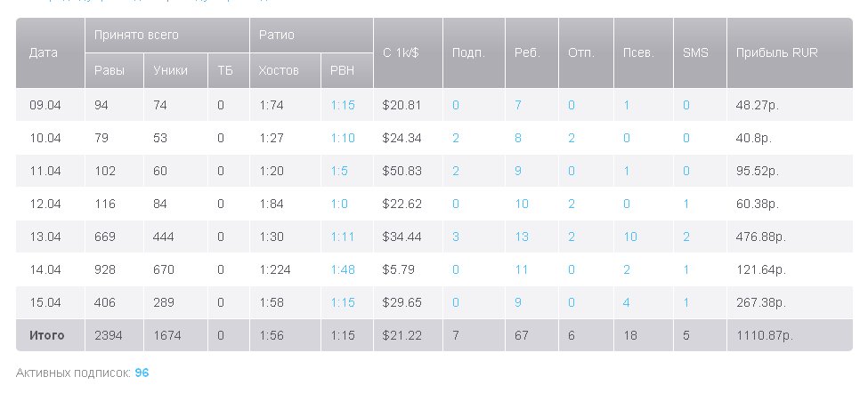Click the Дата column header

point(44,52)
